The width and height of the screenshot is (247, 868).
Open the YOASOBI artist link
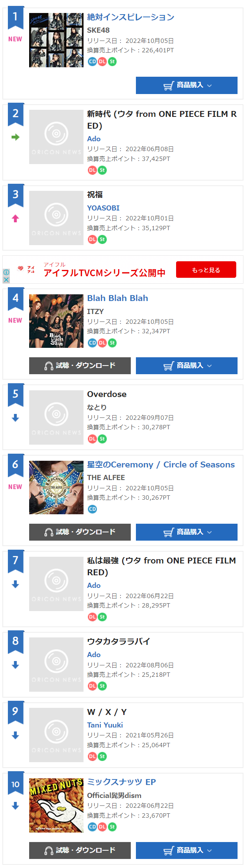pyautogui.click(x=103, y=208)
